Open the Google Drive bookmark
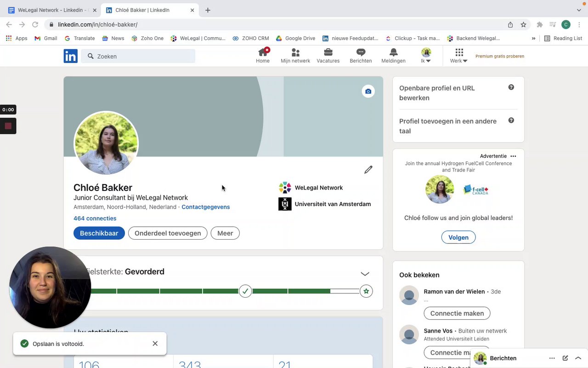 coord(295,38)
